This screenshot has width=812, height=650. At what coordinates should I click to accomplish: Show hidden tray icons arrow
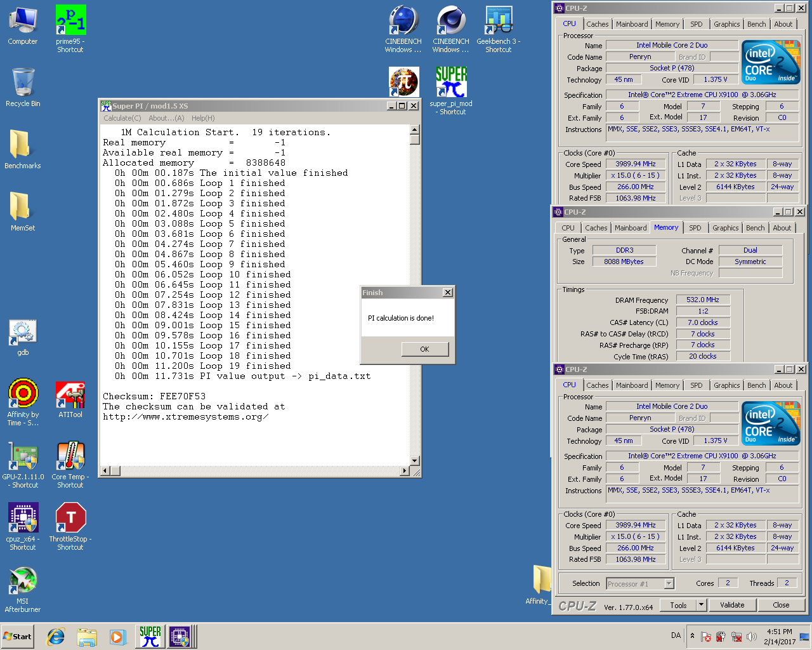[x=692, y=635]
